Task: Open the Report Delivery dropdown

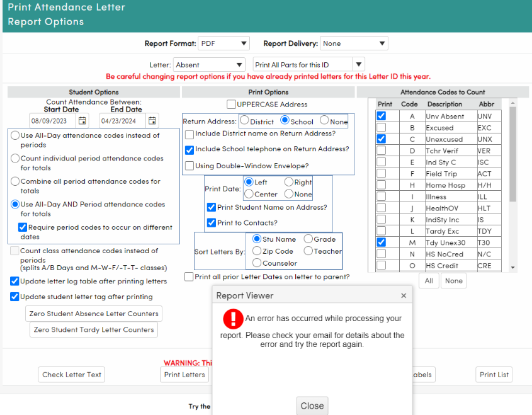Action: tap(354, 43)
